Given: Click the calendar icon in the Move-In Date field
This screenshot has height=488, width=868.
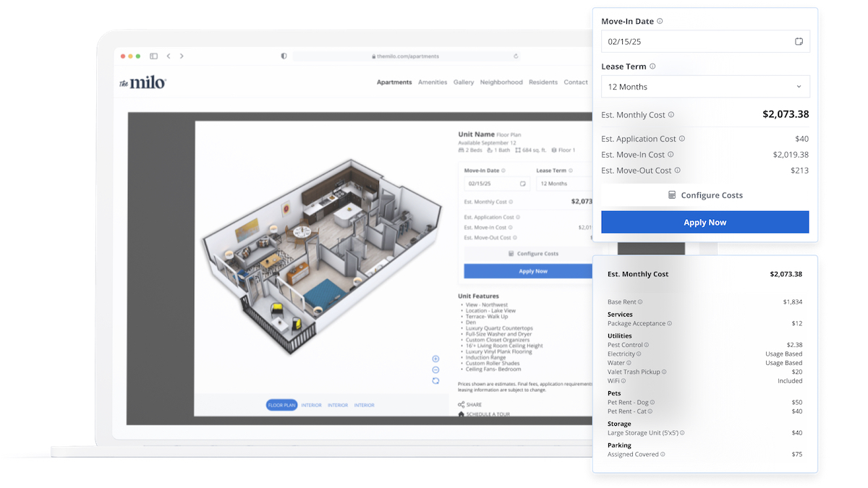Looking at the screenshot, I should tap(799, 41).
